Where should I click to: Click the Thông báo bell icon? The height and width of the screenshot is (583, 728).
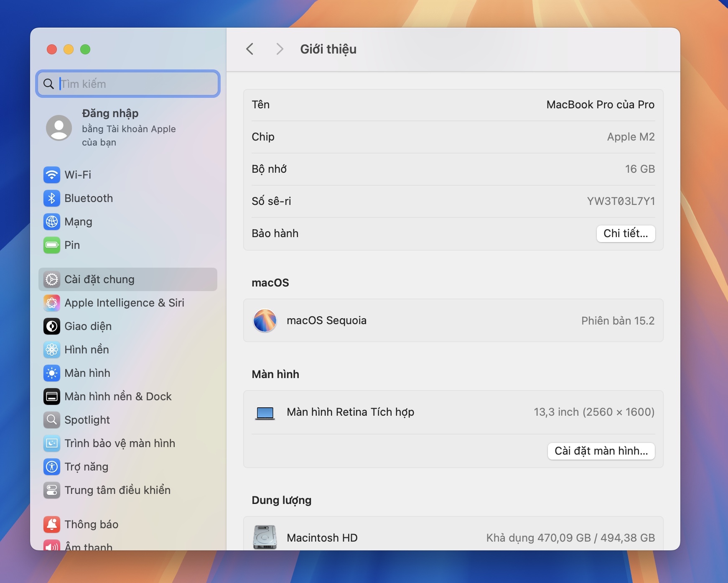52,524
